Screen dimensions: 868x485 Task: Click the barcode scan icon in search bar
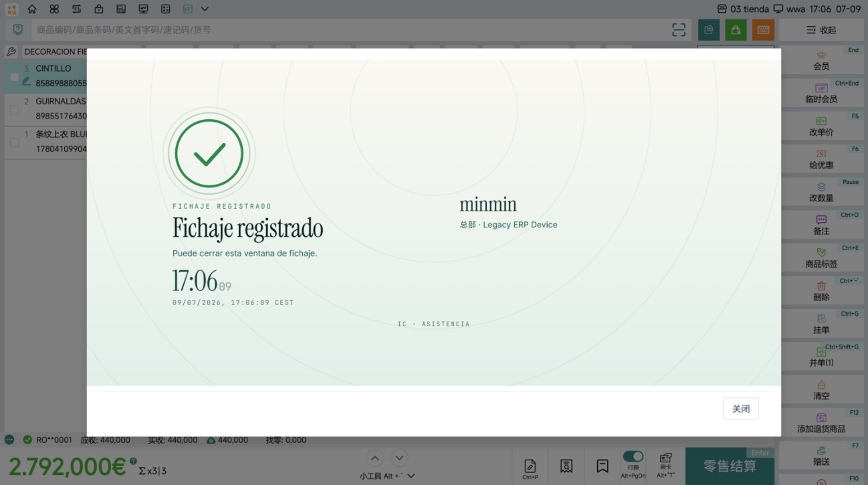(679, 29)
